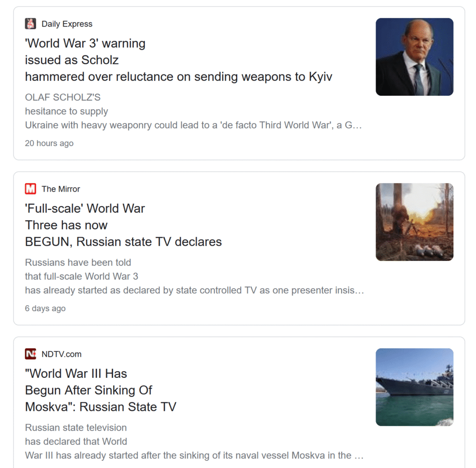
Task: Click the 'Russian state television has declared' snippet
Action: click(x=194, y=441)
